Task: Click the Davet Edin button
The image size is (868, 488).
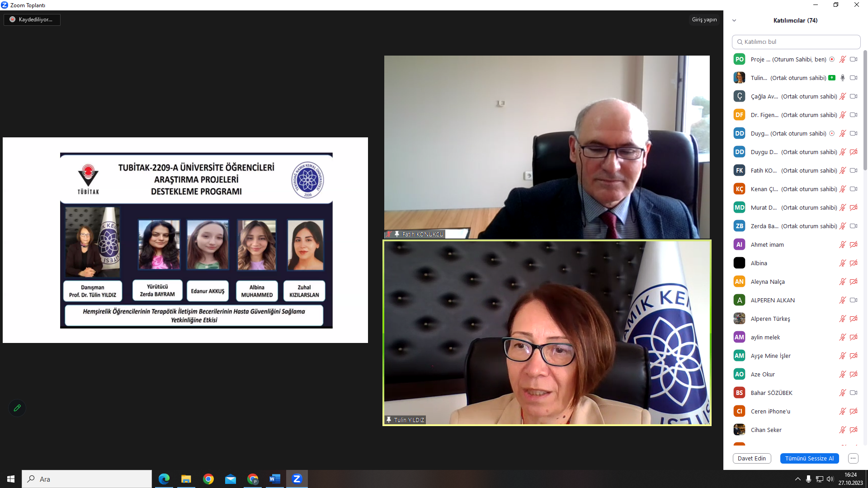Action: point(751,458)
